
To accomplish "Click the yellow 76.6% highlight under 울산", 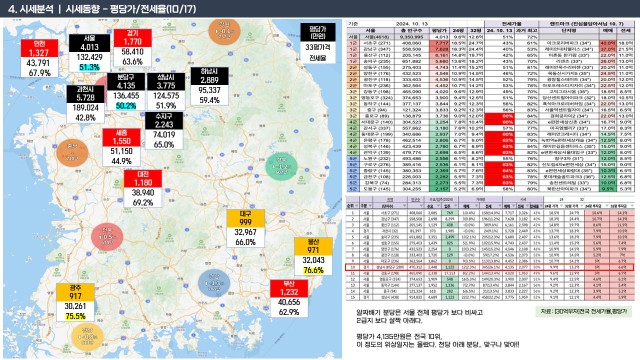I will pos(313,270).
